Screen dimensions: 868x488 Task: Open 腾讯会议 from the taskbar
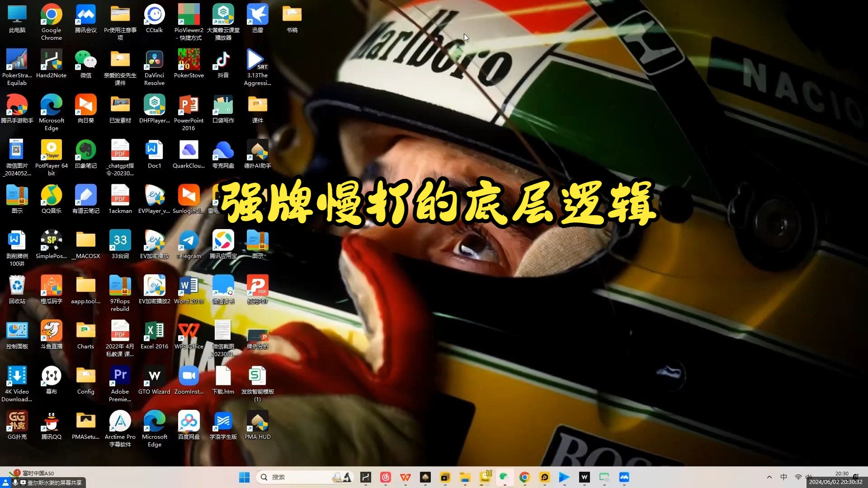coord(624,477)
